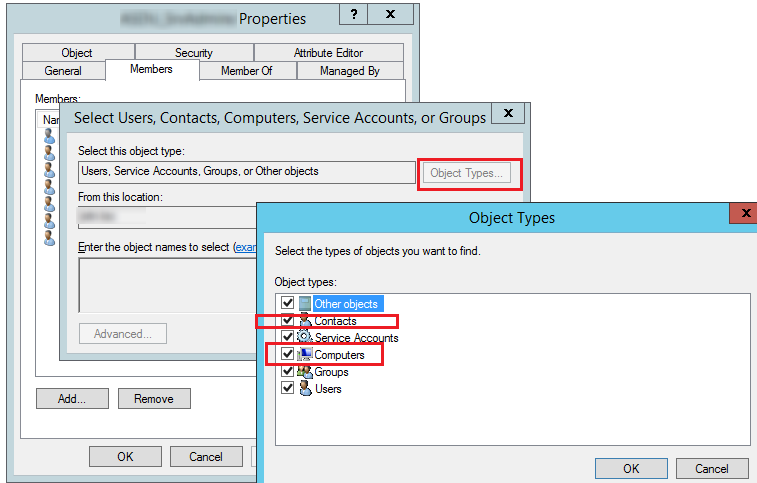Click the Users object type icon
Screen dimensions: 757x483
coord(305,389)
